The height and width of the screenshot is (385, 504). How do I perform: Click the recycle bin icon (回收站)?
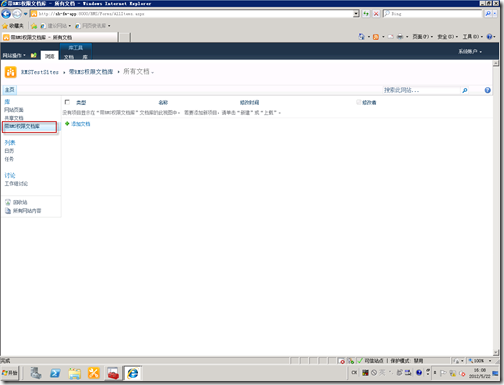(8, 202)
